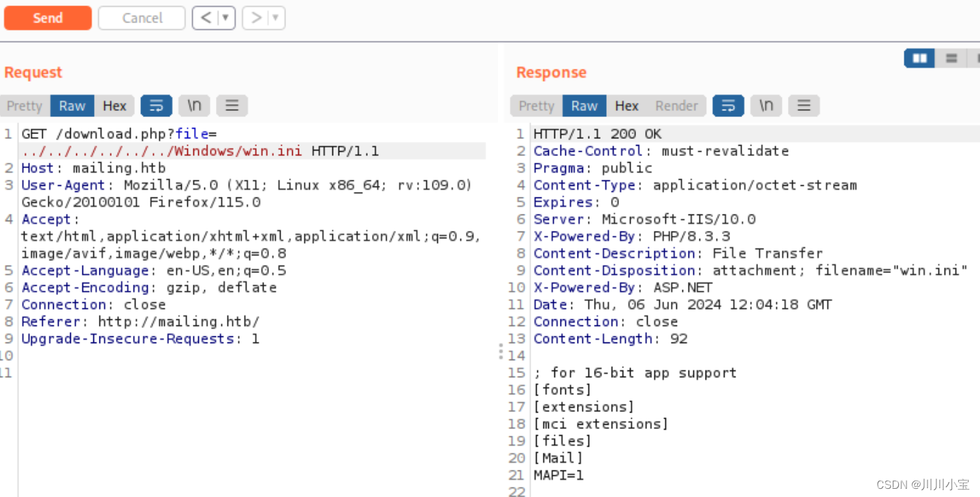
Task: Select side-by-side layout icon
Action: (919, 59)
